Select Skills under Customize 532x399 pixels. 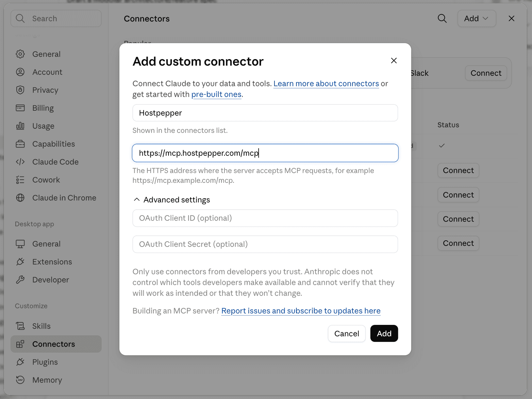point(56,326)
